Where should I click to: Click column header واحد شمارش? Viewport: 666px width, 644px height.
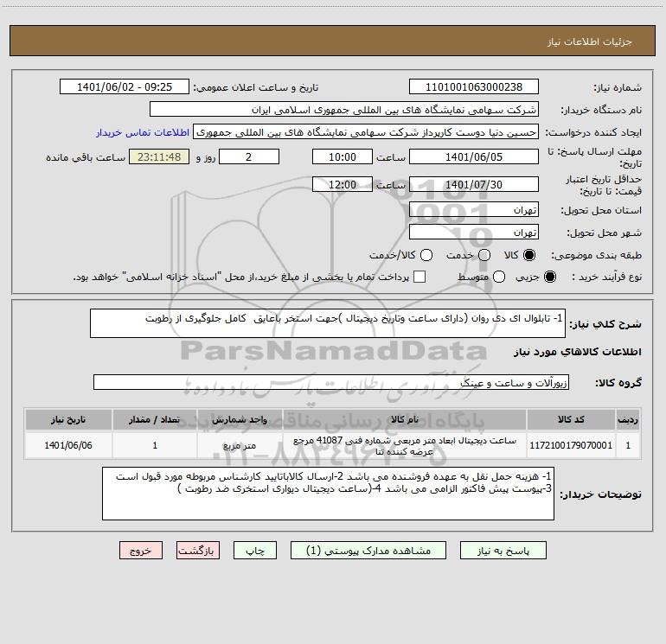(240, 419)
